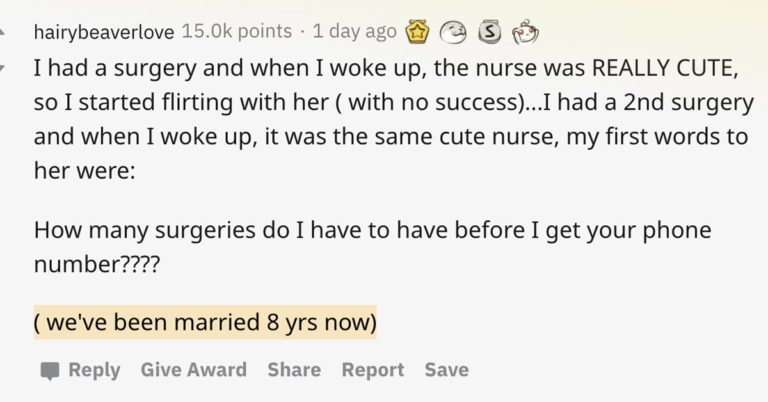Image resolution: width=768 pixels, height=402 pixels.
Task: Click the Reply button under the comment
Action: (x=94, y=370)
